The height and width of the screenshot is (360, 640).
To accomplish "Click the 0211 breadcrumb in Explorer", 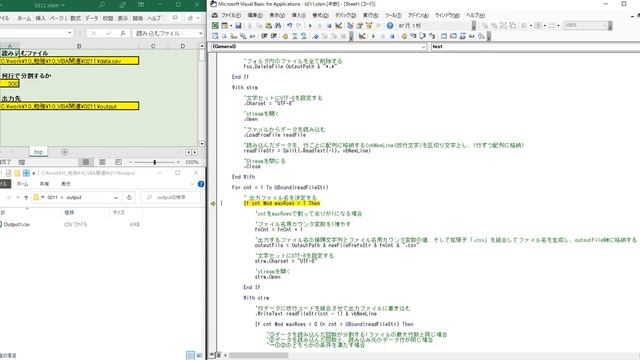I will coord(52,198).
